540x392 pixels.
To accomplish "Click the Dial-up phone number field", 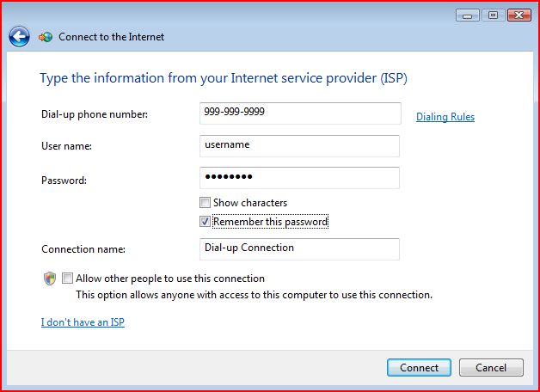I will pos(299,113).
